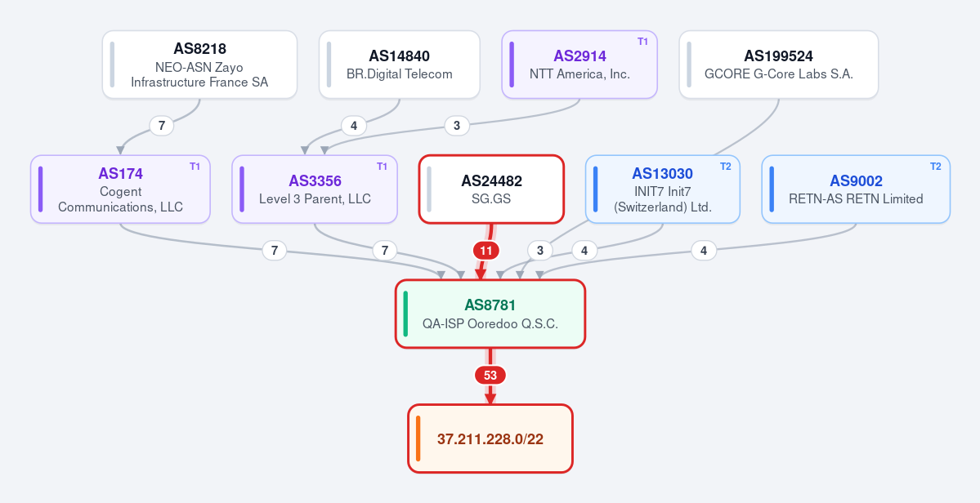Image resolution: width=980 pixels, height=503 pixels.
Task: Open the highlighted AS24482 SG.GS node
Action: pos(491,189)
